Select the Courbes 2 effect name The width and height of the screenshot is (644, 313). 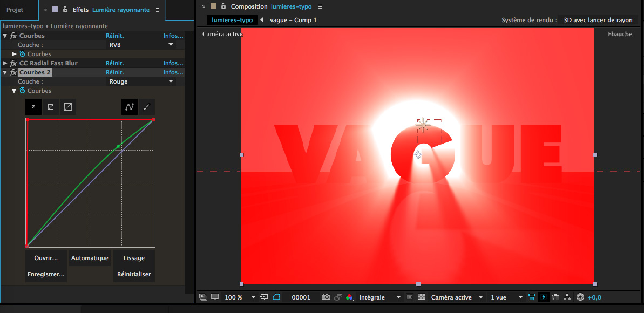[35, 72]
